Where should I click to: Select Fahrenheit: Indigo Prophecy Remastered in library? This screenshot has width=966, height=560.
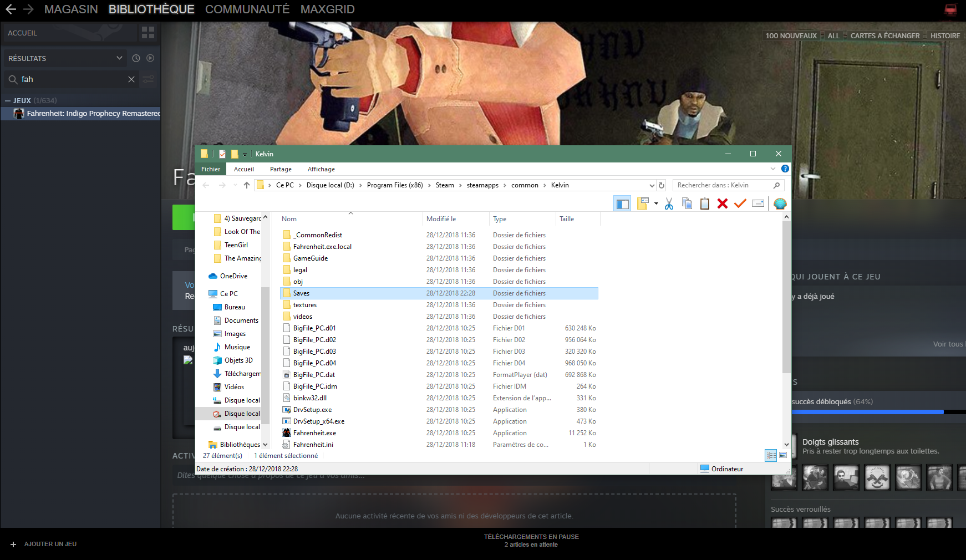pyautogui.click(x=81, y=114)
